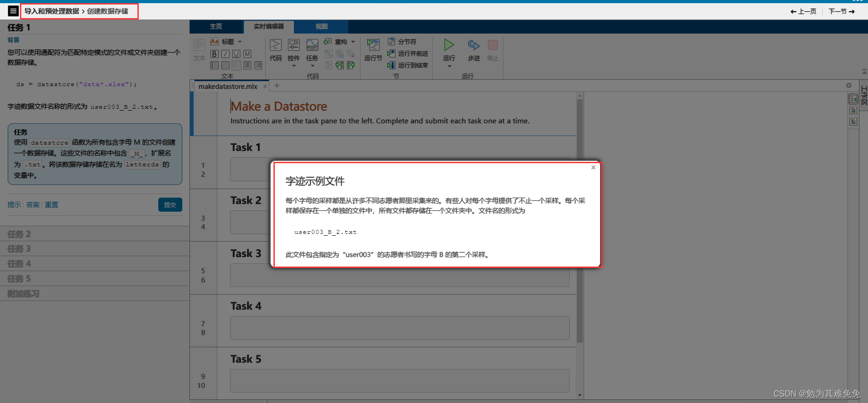
Task: Switch to the 实时编辑器 tab
Action: click(x=268, y=27)
